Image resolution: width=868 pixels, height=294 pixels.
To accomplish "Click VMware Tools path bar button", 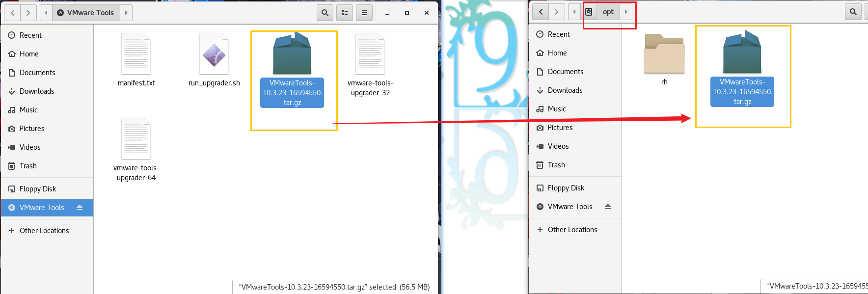I will [x=86, y=13].
